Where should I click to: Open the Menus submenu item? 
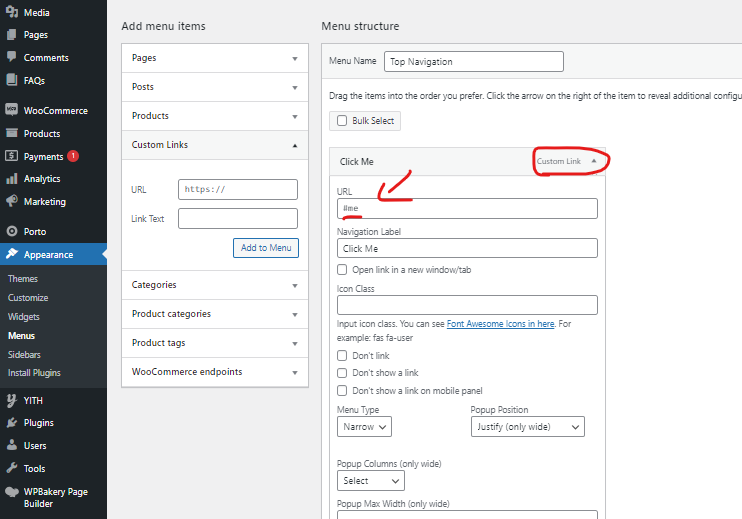pos(21,335)
